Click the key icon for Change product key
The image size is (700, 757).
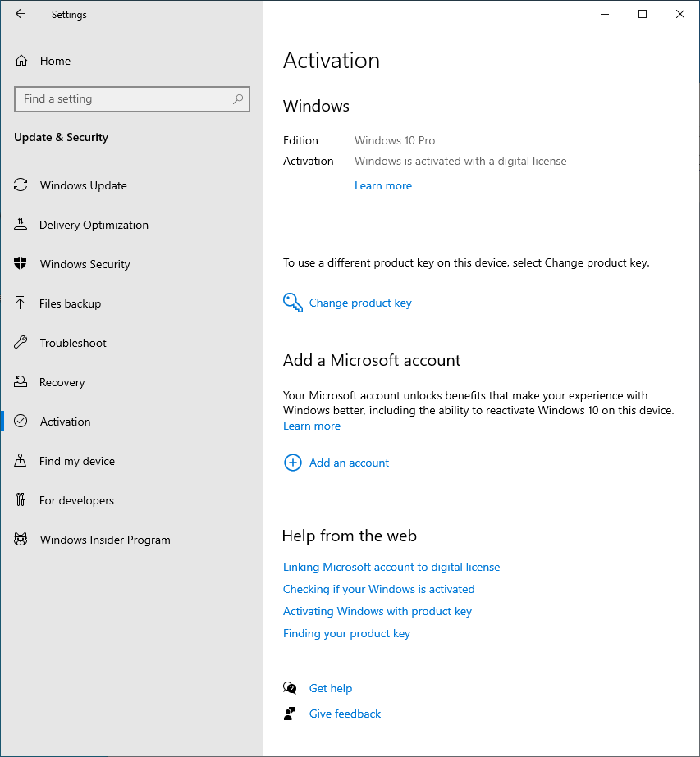pyautogui.click(x=293, y=303)
